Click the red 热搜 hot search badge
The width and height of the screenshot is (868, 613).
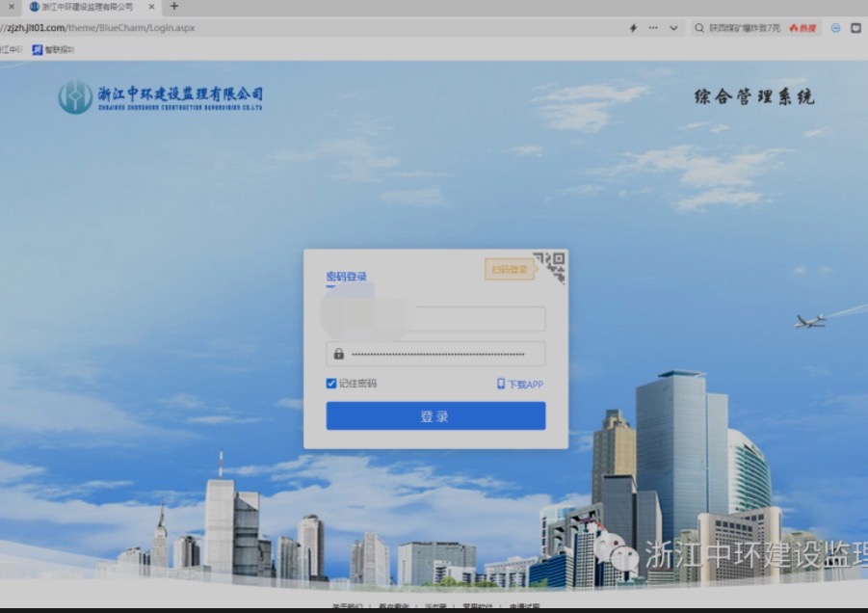pyautogui.click(x=803, y=28)
